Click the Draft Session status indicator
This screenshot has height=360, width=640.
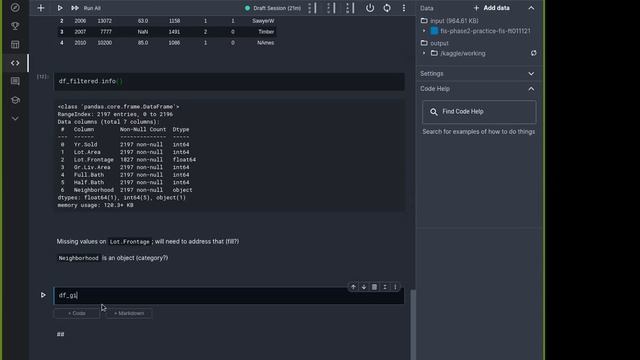point(272,8)
